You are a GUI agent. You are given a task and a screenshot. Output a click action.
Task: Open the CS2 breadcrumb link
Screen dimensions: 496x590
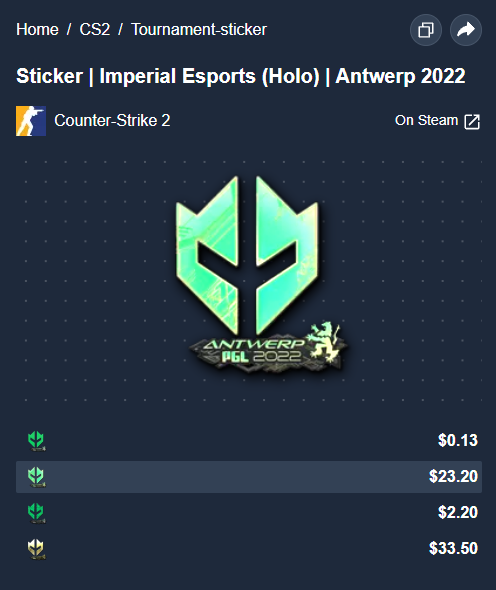(94, 30)
